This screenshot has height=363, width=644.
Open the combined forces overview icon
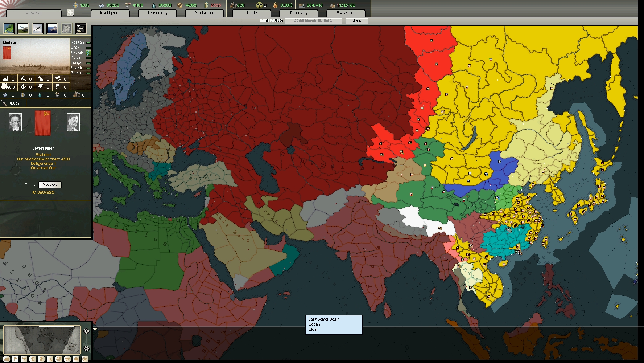click(81, 28)
